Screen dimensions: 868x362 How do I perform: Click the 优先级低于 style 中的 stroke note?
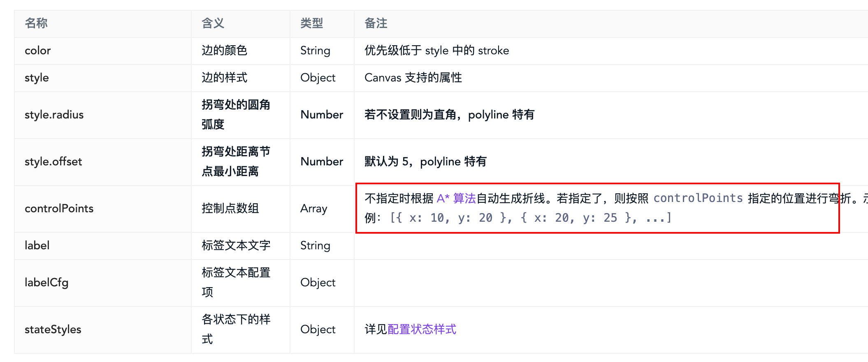click(437, 51)
